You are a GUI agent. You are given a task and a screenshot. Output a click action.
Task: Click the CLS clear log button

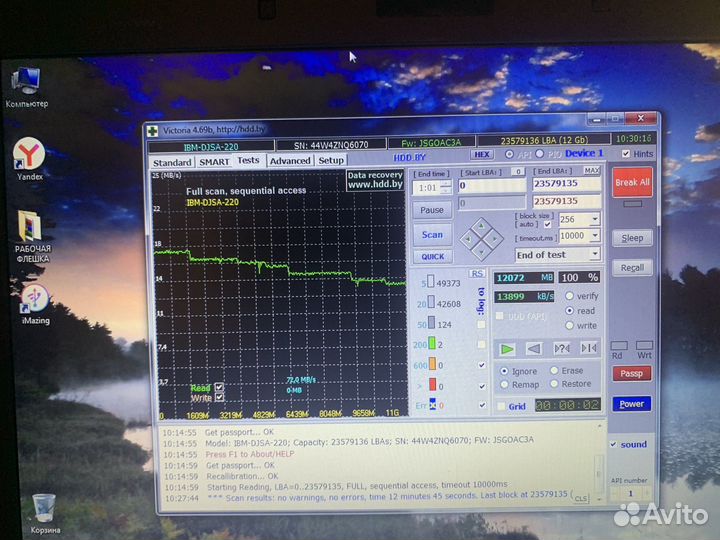581,498
